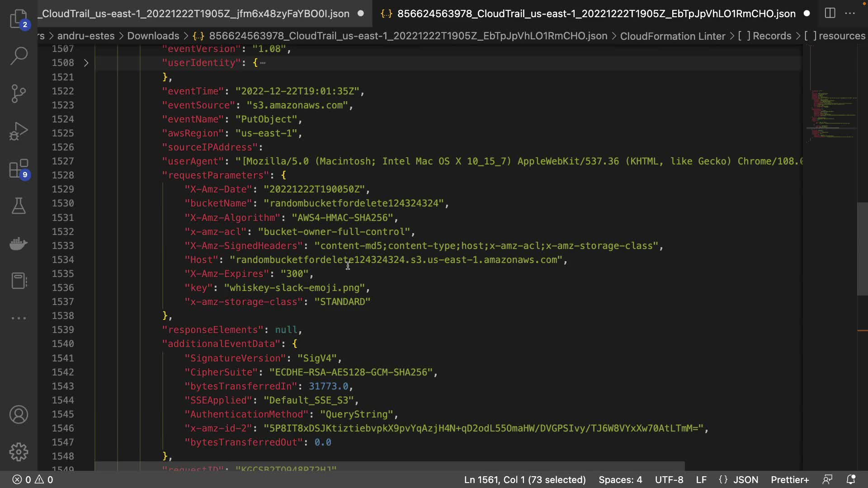Open notifications bell in status bar
The height and width of the screenshot is (488, 868).
tap(851, 479)
